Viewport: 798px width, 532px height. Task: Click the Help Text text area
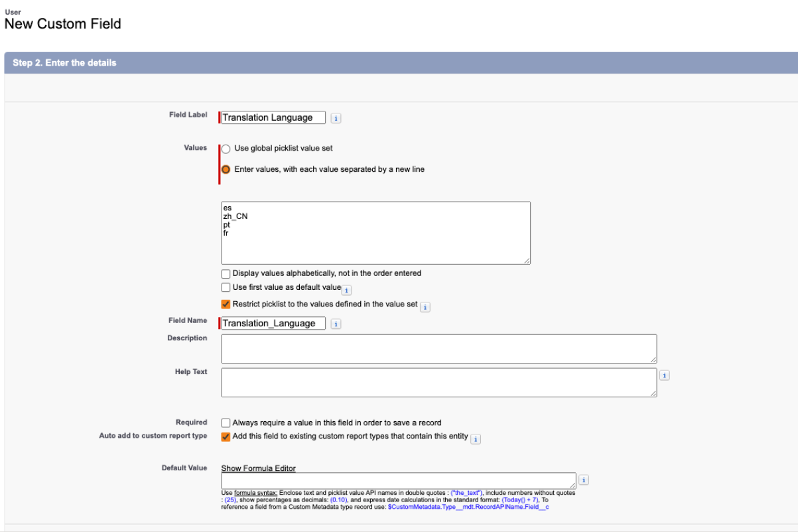click(x=439, y=383)
